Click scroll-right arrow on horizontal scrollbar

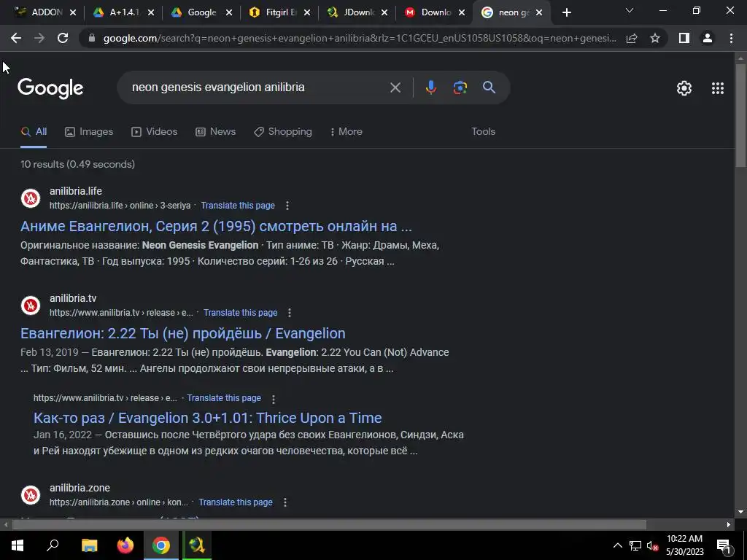(729, 525)
